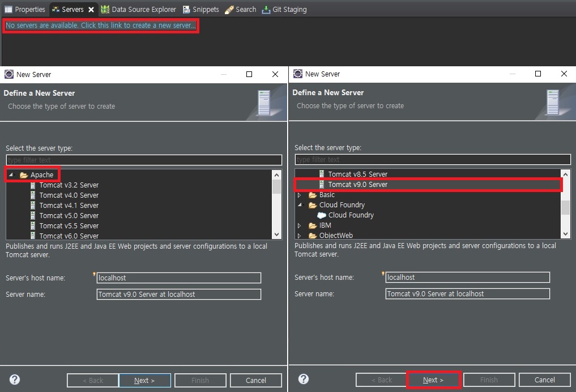Open the Data Source Explorer tab
Viewport: 576px width, 392px height.
[139, 9]
